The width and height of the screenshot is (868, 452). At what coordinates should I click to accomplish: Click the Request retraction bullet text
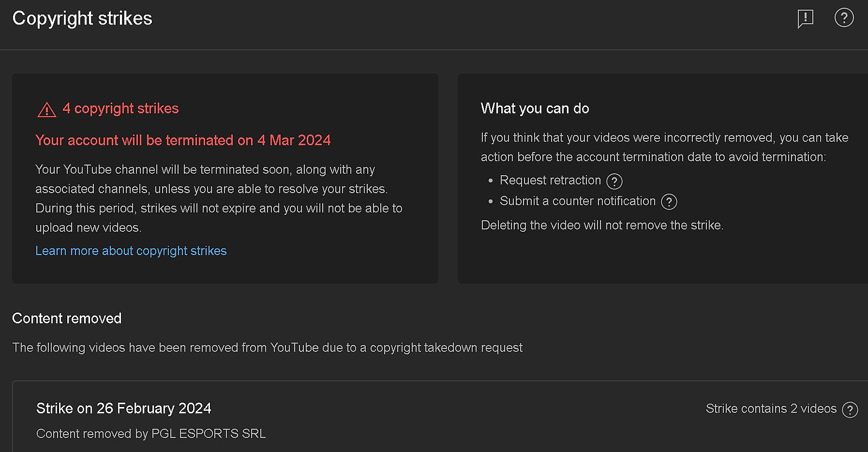550,180
